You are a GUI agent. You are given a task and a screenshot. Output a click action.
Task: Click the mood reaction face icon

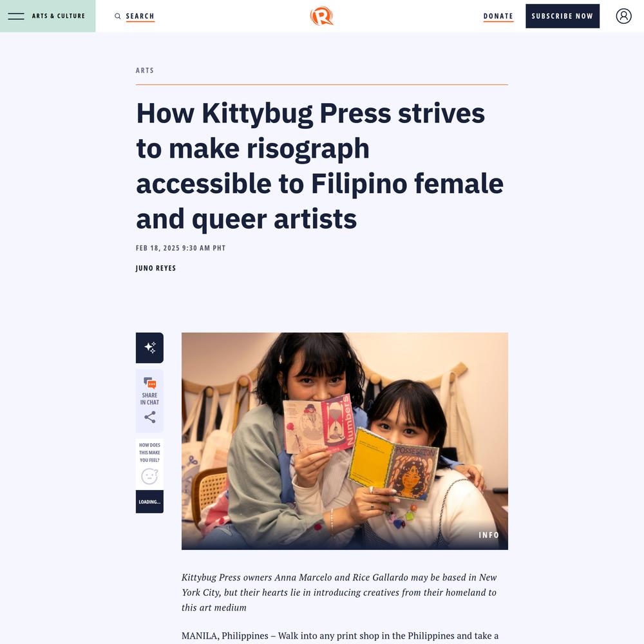tap(149, 477)
